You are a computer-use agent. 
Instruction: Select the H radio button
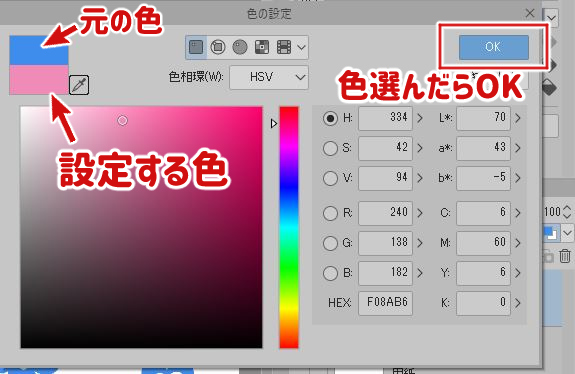tap(330, 118)
